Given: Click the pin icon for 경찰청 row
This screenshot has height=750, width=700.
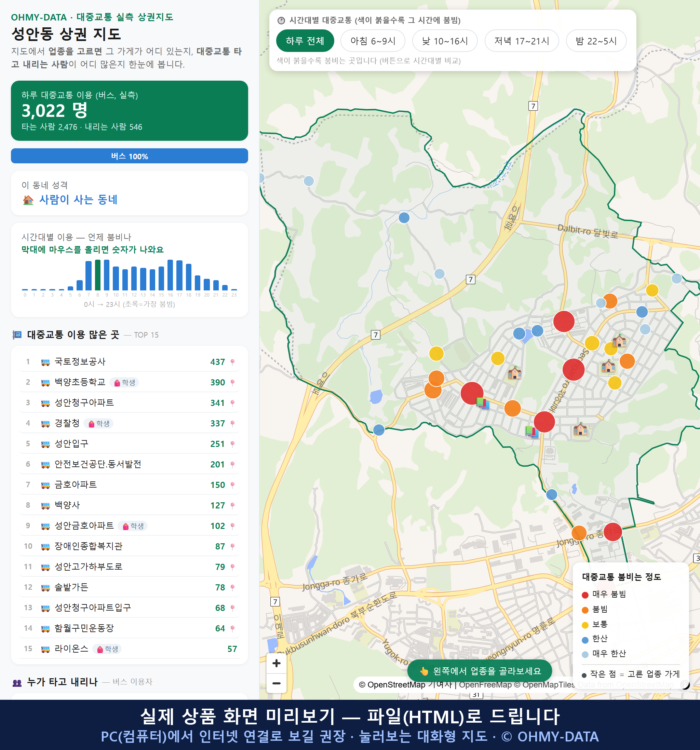Looking at the screenshot, I should point(232,424).
